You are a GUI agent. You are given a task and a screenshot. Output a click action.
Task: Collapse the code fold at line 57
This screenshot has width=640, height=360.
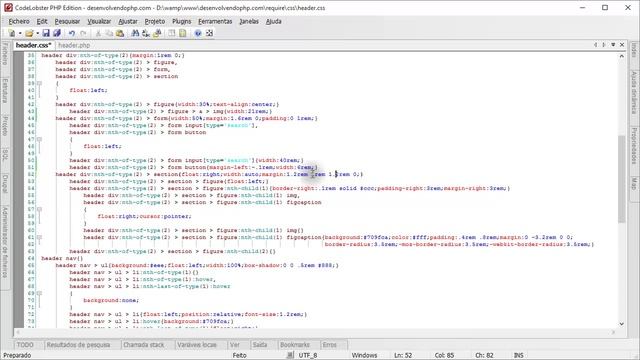click(39, 209)
